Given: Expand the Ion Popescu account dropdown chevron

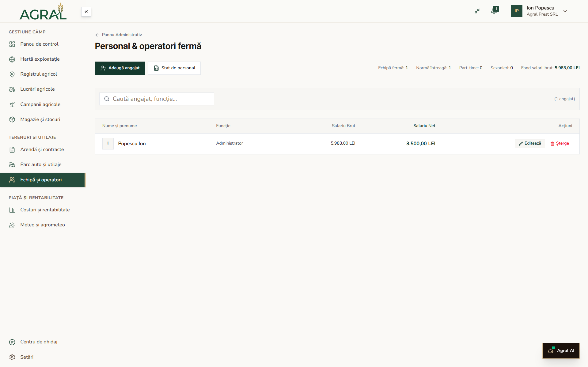Looking at the screenshot, I should 565,11.
